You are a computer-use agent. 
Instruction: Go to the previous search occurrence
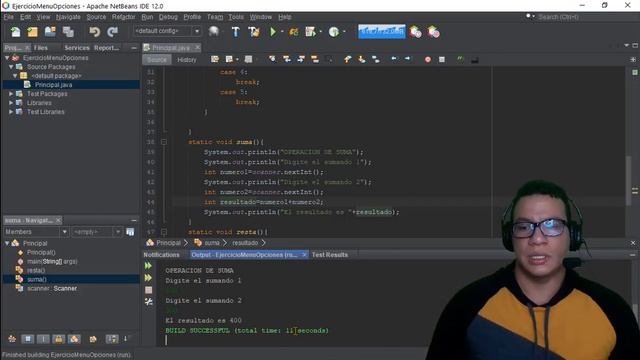click(x=287, y=60)
